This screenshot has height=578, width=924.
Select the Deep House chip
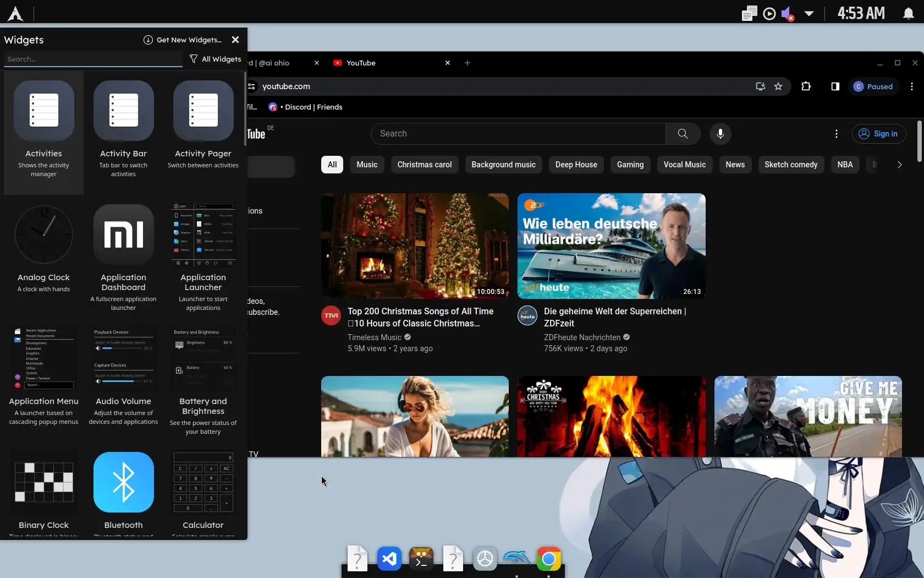click(576, 165)
